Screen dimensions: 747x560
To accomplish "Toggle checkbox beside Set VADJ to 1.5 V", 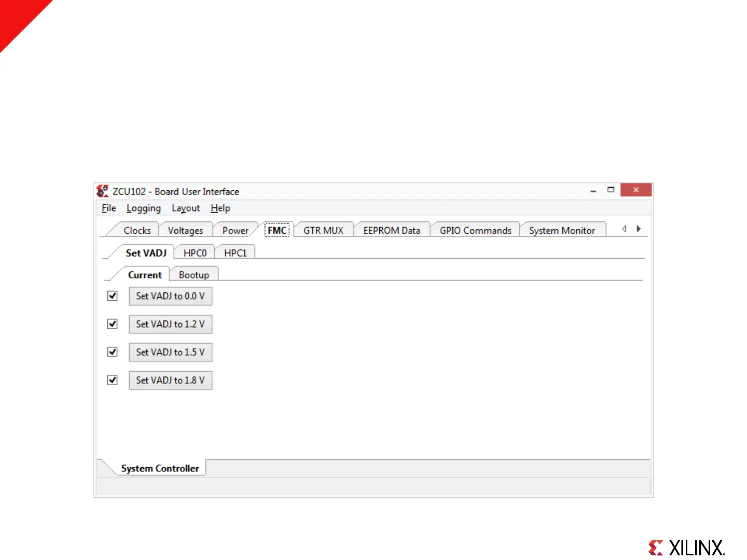I will coord(112,352).
